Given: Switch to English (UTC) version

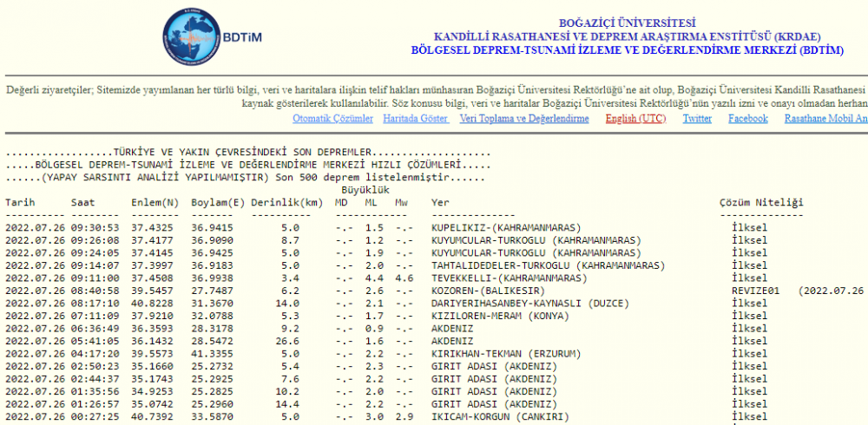Looking at the screenshot, I should click(635, 119).
